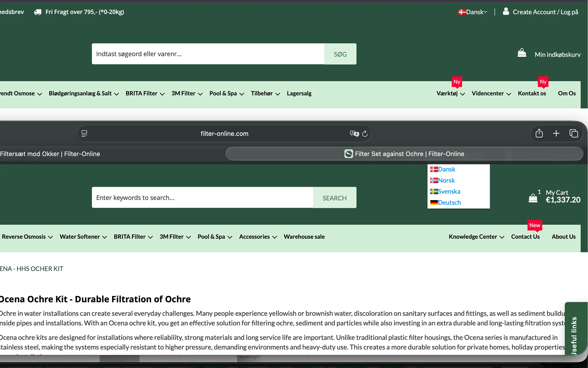Click the SEARCH button
The width and height of the screenshot is (588, 368).
point(335,198)
